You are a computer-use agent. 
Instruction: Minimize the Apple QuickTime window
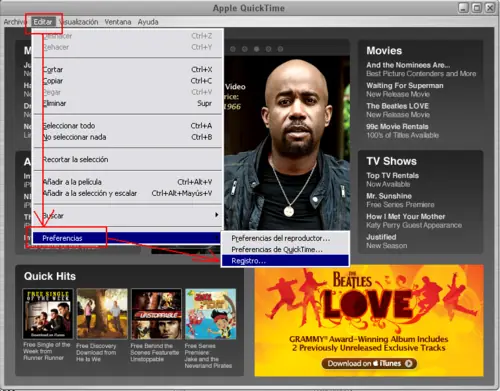click(463, 8)
